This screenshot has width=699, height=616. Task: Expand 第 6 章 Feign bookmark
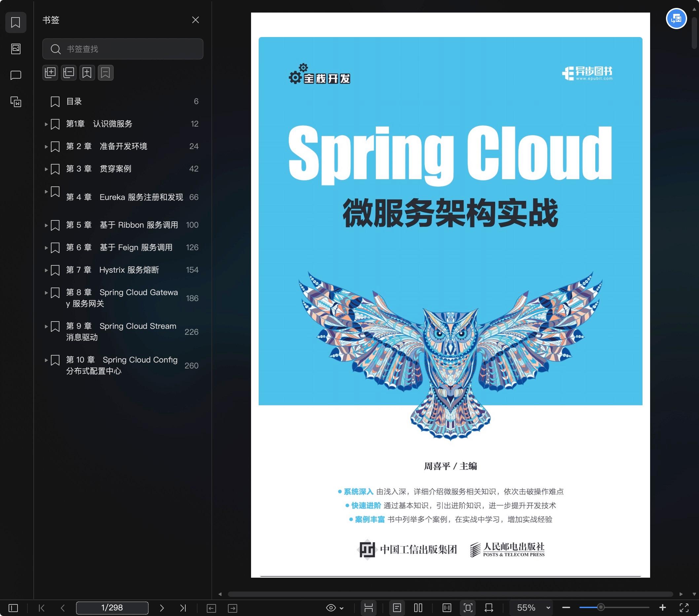click(46, 248)
